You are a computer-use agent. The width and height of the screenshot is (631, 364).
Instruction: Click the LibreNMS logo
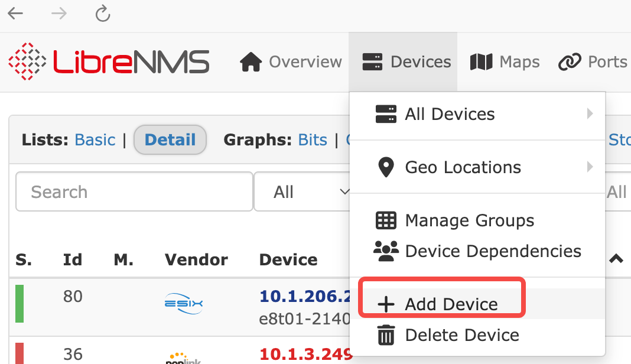pos(109,62)
